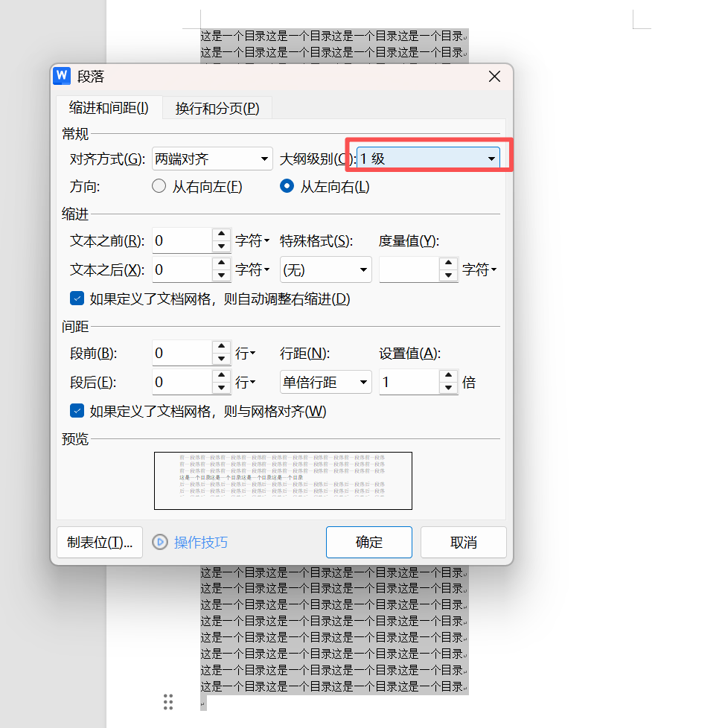Decrease 段后 spacing with down arrow
This screenshot has width=725, height=728.
point(221,388)
